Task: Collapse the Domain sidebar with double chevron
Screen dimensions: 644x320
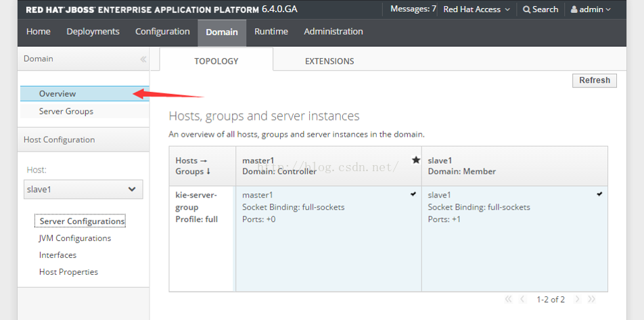Action: 143,59
